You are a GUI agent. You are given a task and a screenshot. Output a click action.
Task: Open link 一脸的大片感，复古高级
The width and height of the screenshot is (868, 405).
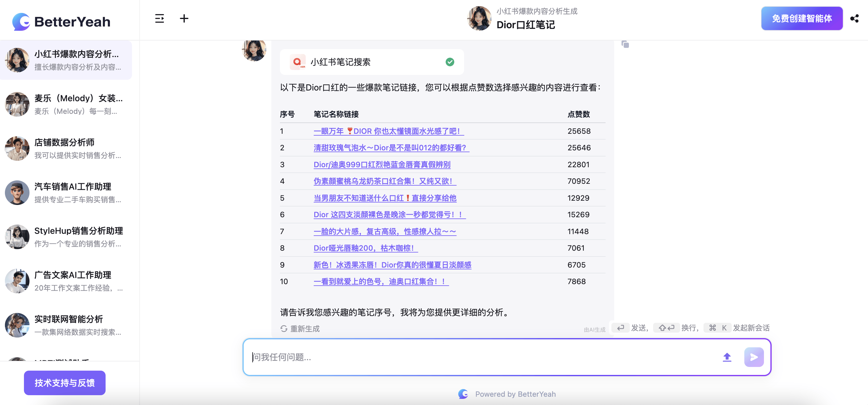pyautogui.click(x=385, y=231)
